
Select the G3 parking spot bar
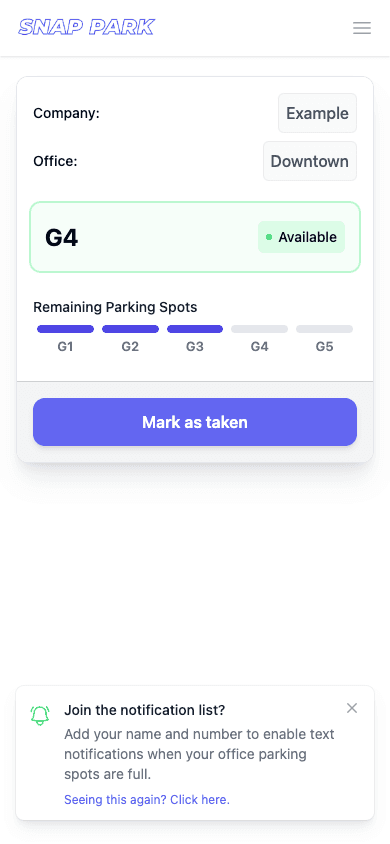[x=195, y=329]
